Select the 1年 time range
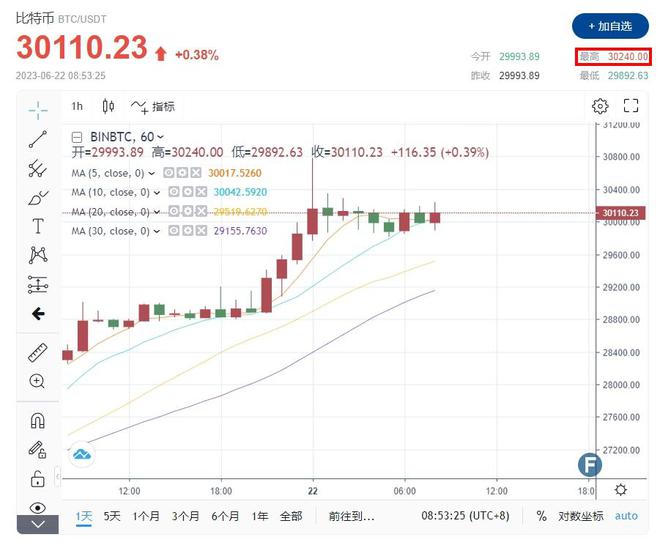 pyautogui.click(x=260, y=516)
